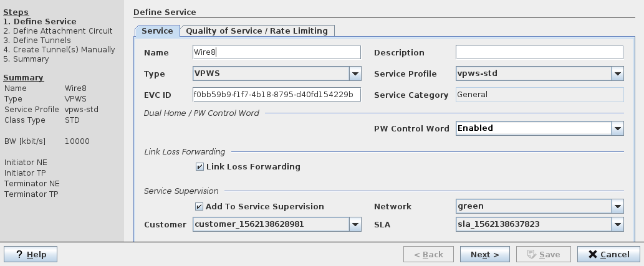Uncheck Add To Service Supervision
Screen dimensions: 644x266
coord(199,207)
